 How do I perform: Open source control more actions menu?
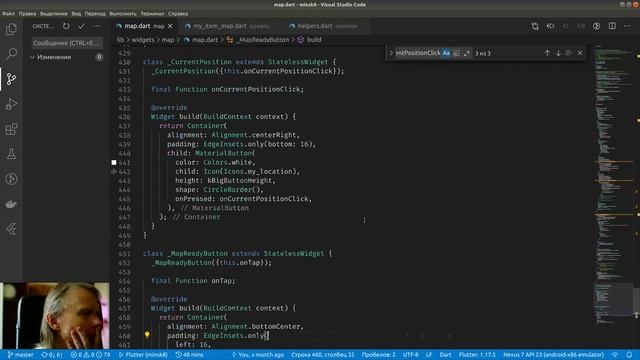(97, 26)
